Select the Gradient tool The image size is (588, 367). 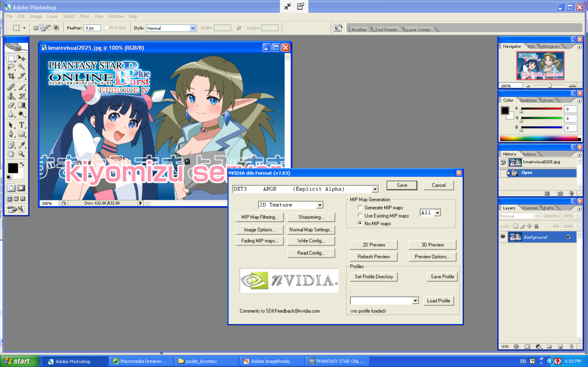[21, 105]
